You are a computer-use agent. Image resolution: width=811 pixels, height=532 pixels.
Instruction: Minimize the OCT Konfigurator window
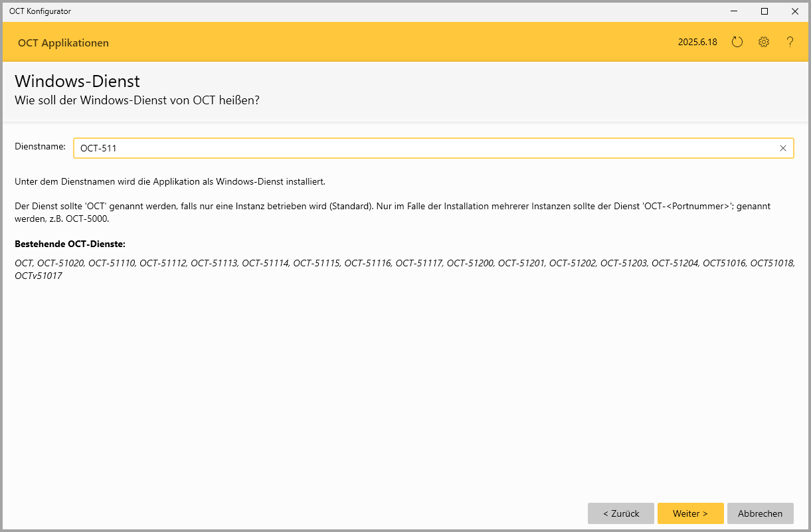(735, 11)
